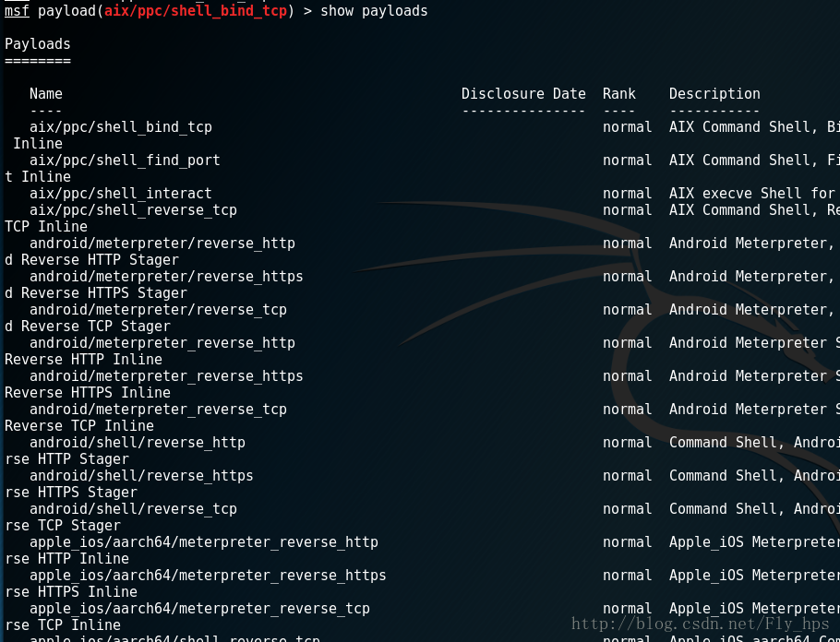Click 'AIX execve Shell for' description
This screenshot has width=840, height=642.
tap(752, 194)
